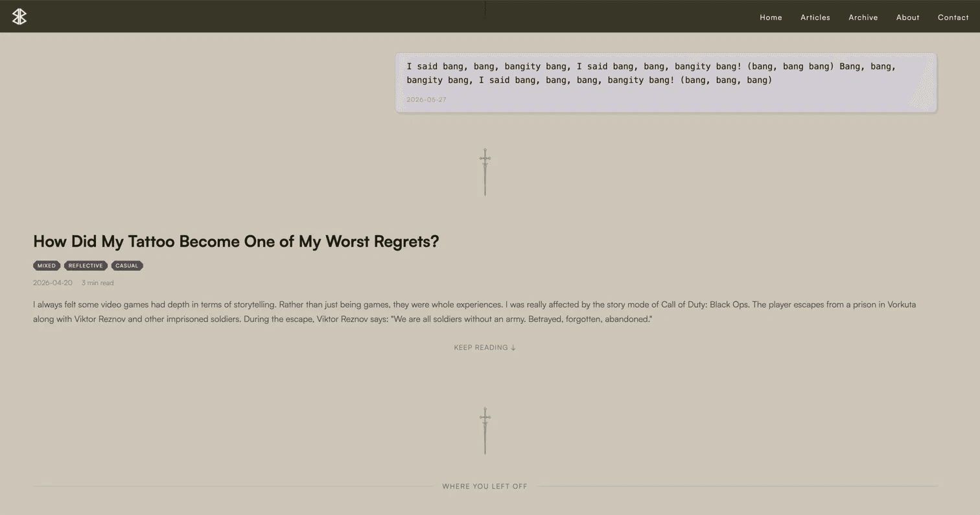Click the WHERE YOU LEFT OFF marker
The width and height of the screenshot is (980, 515).
click(485, 486)
